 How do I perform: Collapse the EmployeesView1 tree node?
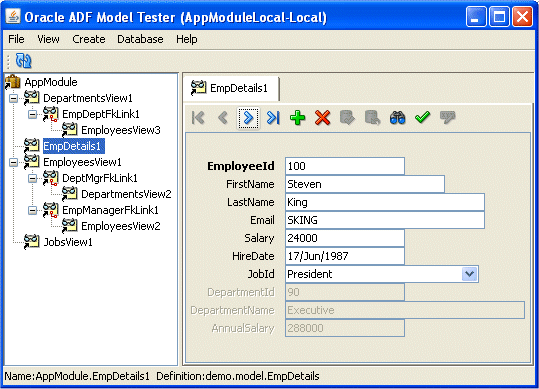click(13, 163)
